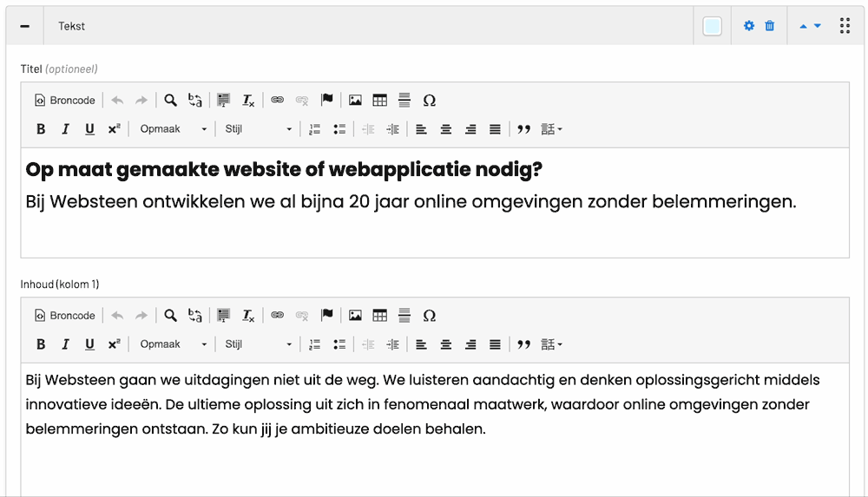The image size is (868, 497).
Task: Toggle underline in Inhoud editor
Action: click(x=89, y=344)
